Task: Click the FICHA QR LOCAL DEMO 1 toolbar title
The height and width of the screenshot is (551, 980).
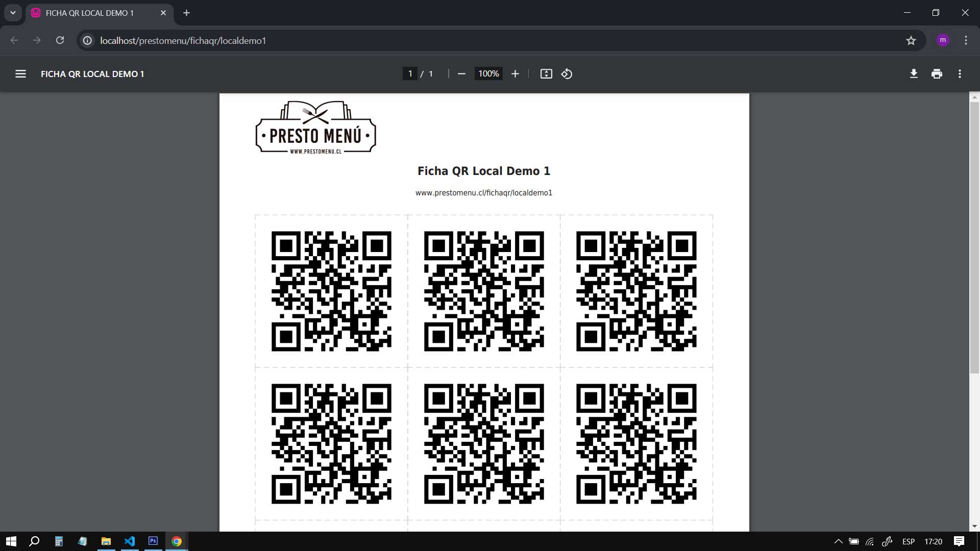Action: [x=92, y=74]
